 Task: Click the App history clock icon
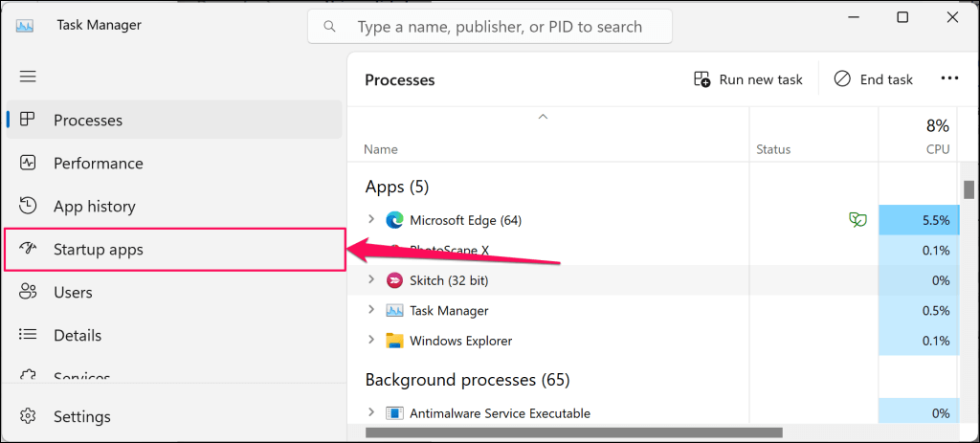coord(28,206)
